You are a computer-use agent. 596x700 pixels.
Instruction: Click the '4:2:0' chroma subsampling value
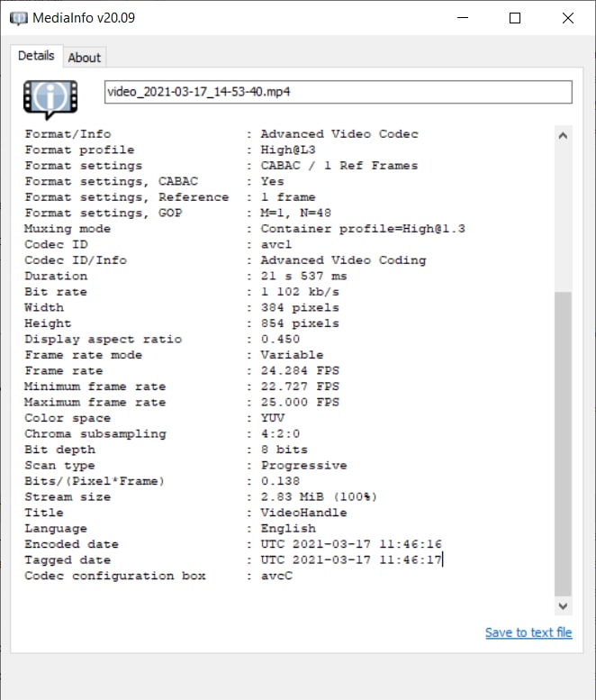(280, 434)
